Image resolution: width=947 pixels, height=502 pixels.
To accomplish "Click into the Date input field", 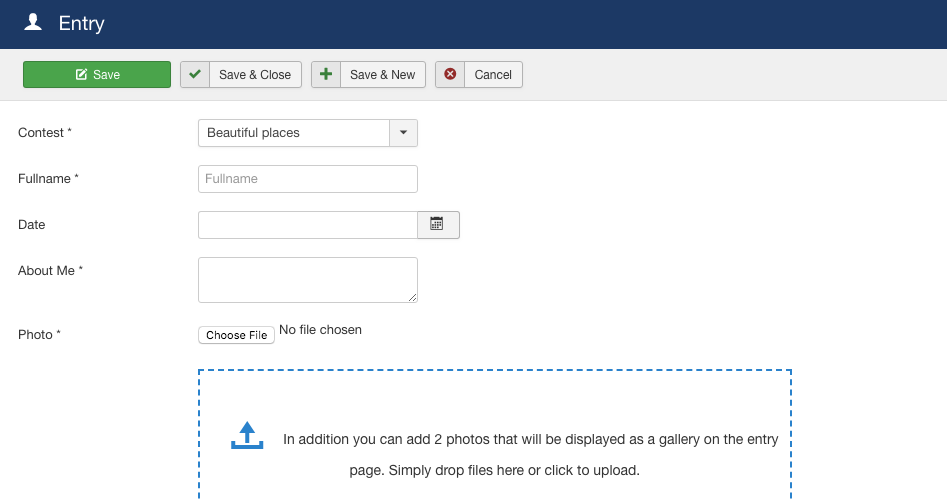I will (307, 225).
